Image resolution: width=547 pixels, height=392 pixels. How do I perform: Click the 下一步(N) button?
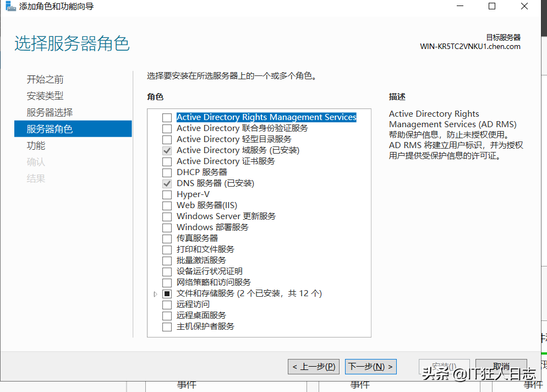click(370, 367)
